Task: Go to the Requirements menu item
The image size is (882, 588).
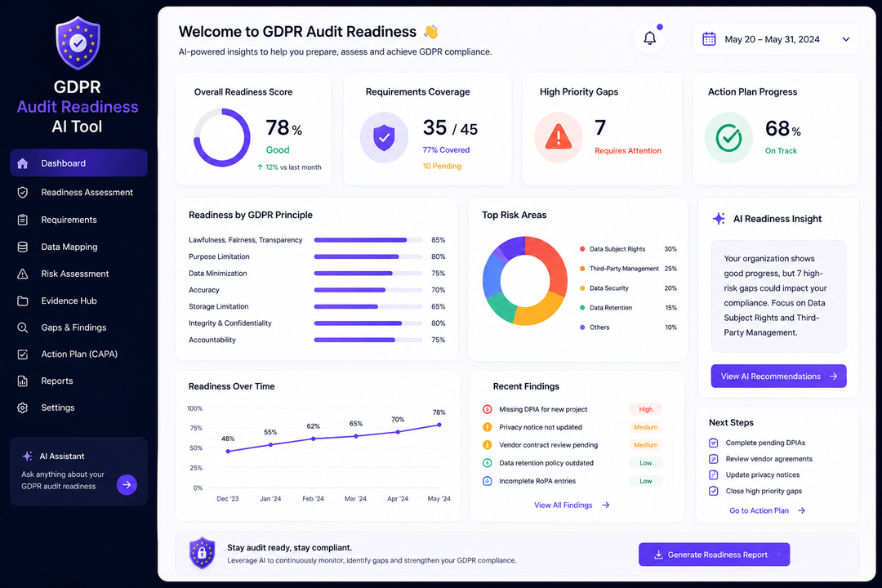Action: point(78,220)
